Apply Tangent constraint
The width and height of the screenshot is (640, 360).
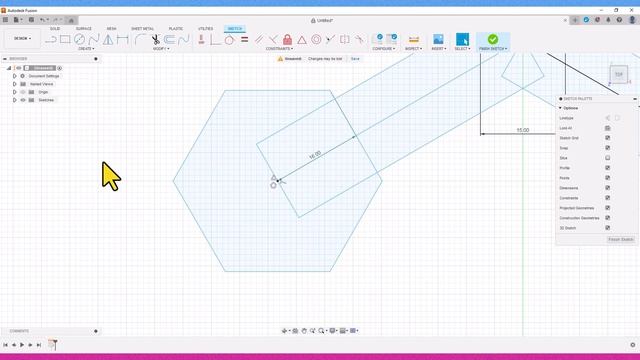click(229, 40)
